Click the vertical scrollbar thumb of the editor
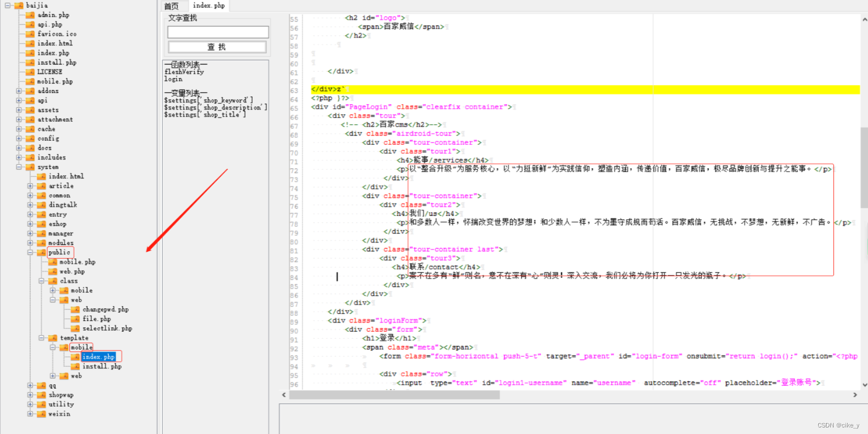868x434 pixels. click(x=864, y=167)
